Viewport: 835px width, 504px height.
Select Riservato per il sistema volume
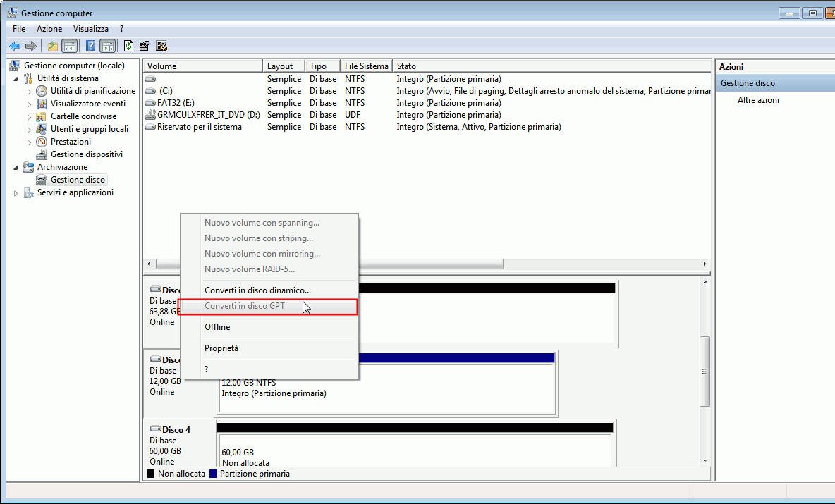tap(199, 127)
